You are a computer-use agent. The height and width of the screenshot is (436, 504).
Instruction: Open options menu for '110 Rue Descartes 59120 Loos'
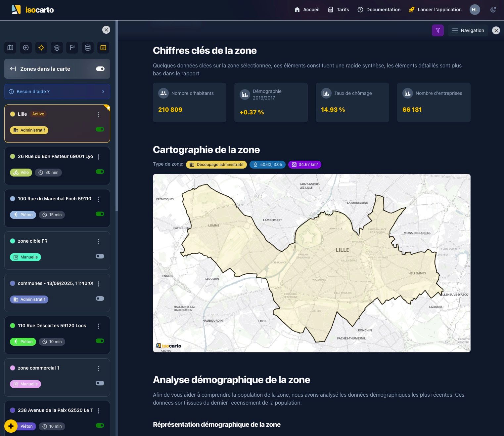pos(99,326)
